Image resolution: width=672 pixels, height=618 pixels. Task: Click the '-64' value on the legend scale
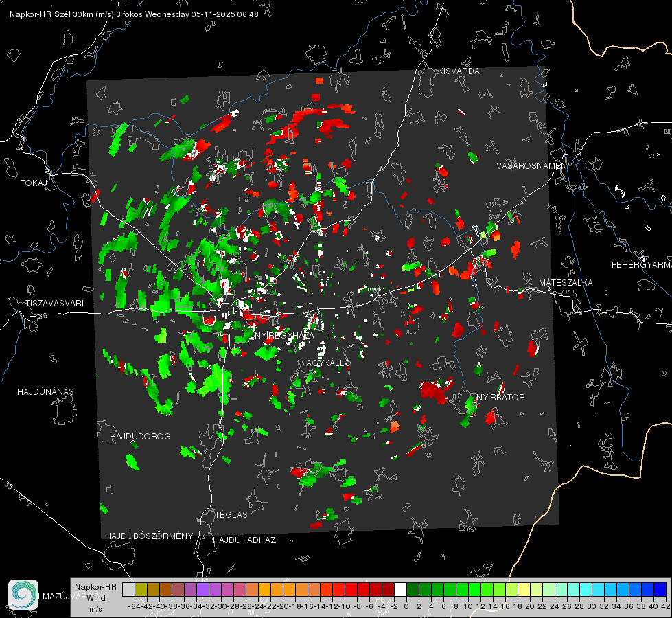(135, 606)
